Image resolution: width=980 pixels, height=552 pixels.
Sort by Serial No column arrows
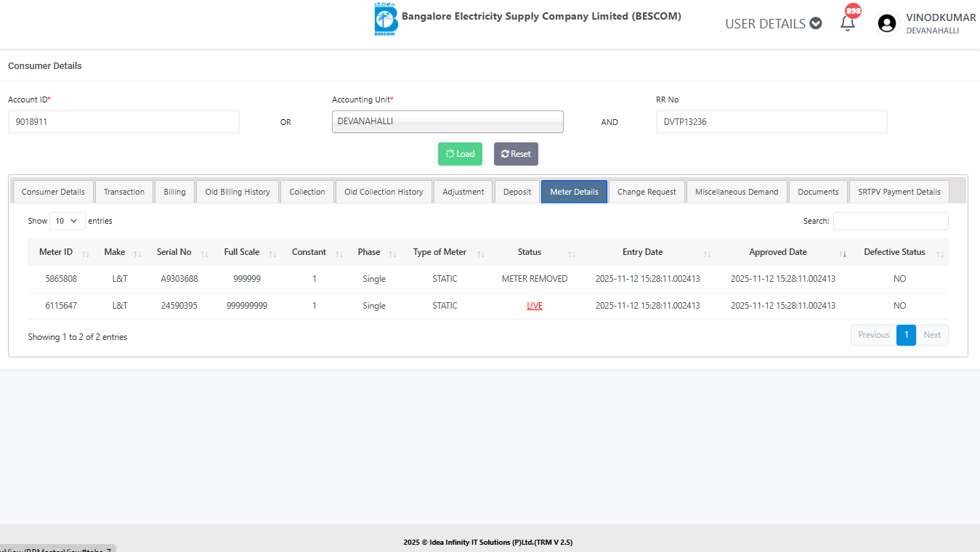(x=204, y=253)
